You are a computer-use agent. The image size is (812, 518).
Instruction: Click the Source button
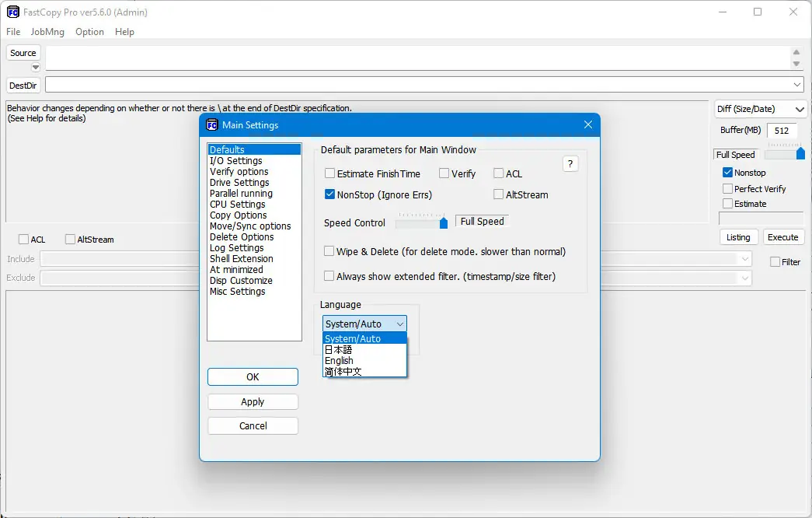[x=23, y=53]
